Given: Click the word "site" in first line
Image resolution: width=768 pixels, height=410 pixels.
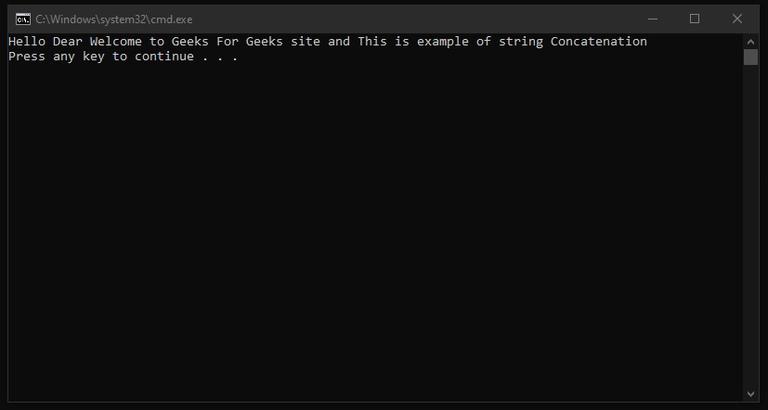Looking at the screenshot, I should 306,42.
